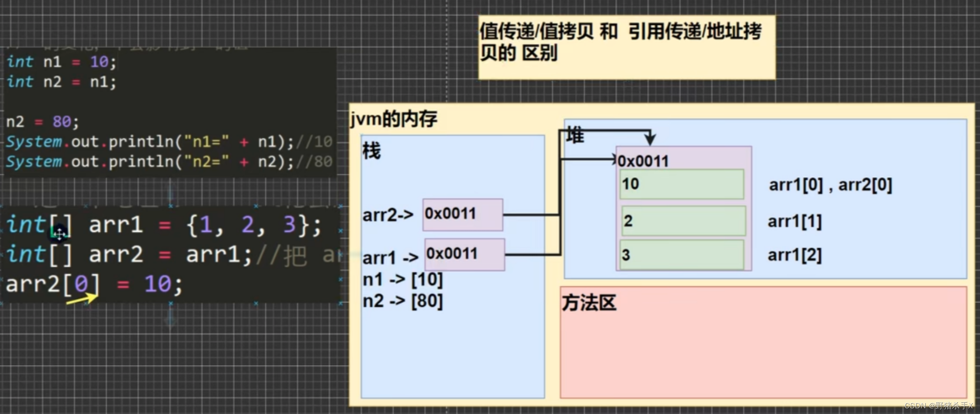Select the "jvm的内存" label
Viewport: 980px width, 414px height.
click(394, 119)
